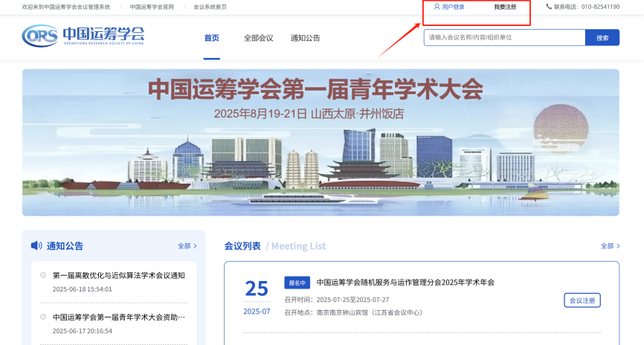The height and width of the screenshot is (345, 644).
Task: Open the 通知公告 navigation tab
Action: click(305, 38)
